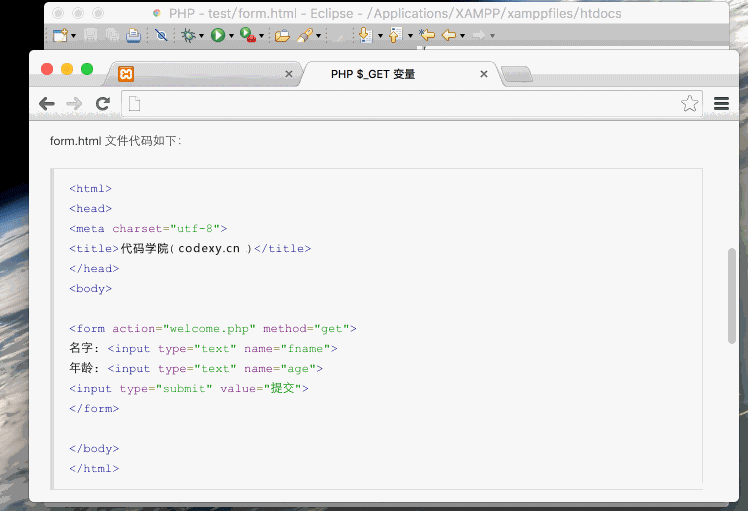Viewport: 748px width, 511px height.
Task: Click the title line with codexy.cn
Action: [x=190, y=249]
